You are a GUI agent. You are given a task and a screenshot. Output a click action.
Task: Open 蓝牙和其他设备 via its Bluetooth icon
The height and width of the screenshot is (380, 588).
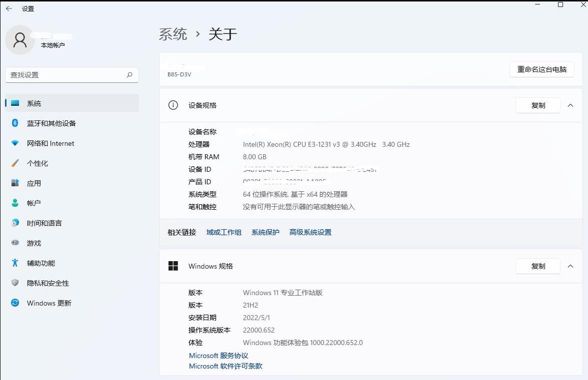(x=15, y=123)
